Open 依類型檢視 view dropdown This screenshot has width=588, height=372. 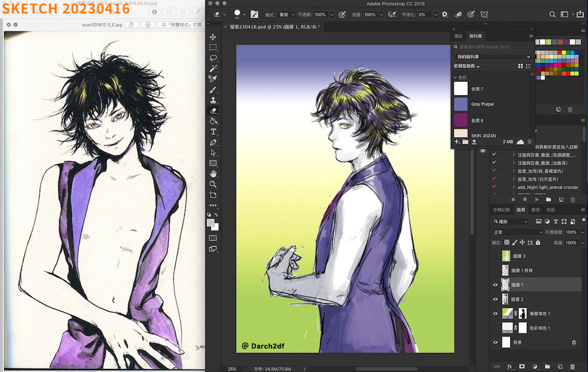[467, 66]
